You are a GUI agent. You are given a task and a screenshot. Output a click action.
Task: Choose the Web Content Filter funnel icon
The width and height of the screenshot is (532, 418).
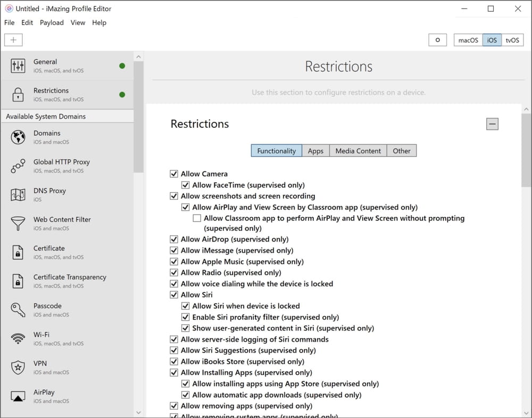(18, 224)
